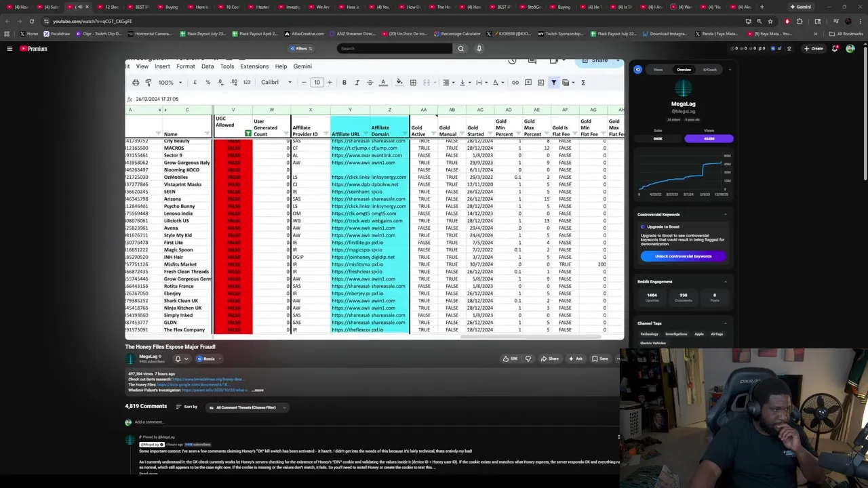868x488 pixels.
Task: Click Unlock controversial keywords button
Action: click(683, 256)
